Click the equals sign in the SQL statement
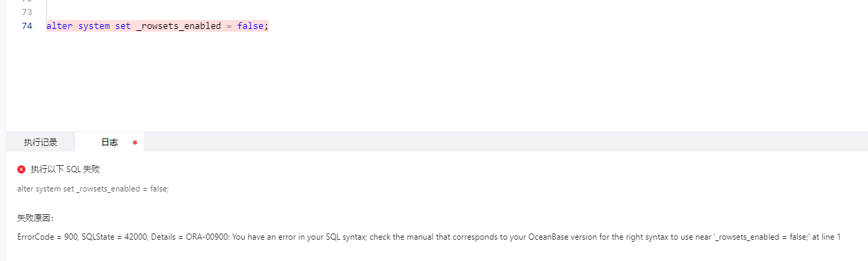 pos(229,26)
